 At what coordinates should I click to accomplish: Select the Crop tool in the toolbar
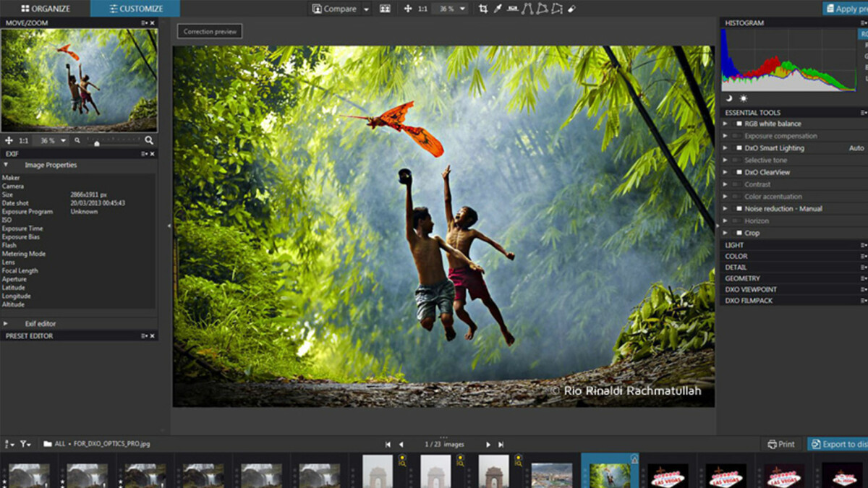(482, 8)
